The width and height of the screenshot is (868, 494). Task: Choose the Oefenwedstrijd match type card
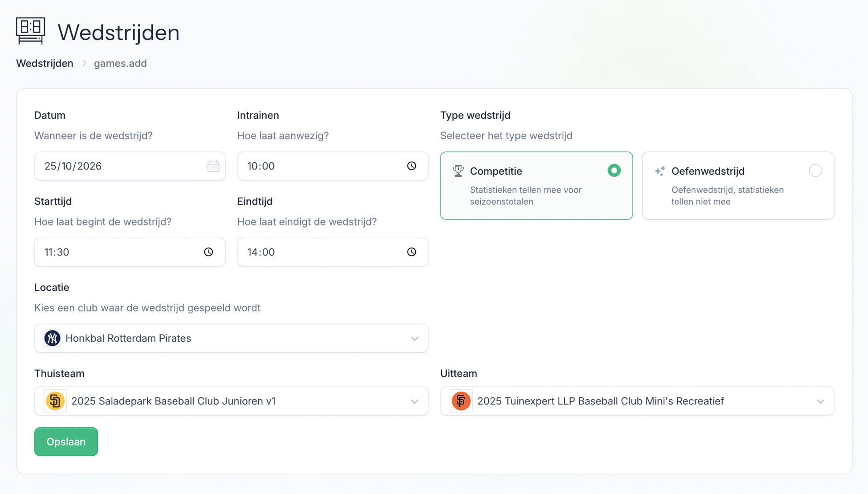point(738,186)
